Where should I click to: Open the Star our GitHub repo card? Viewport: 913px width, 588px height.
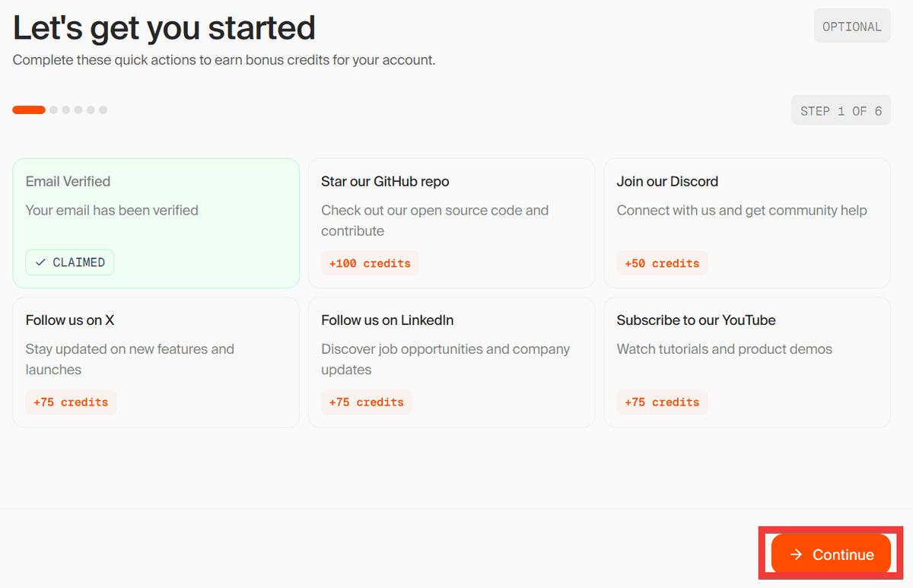(x=451, y=223)
